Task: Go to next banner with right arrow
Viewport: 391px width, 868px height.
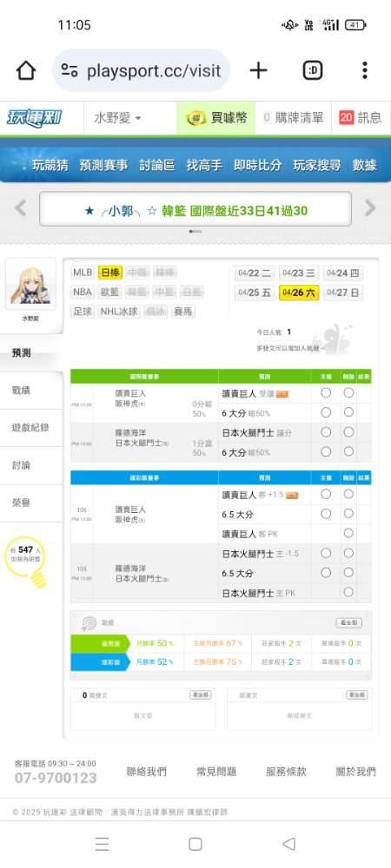Action: point(370,208)
